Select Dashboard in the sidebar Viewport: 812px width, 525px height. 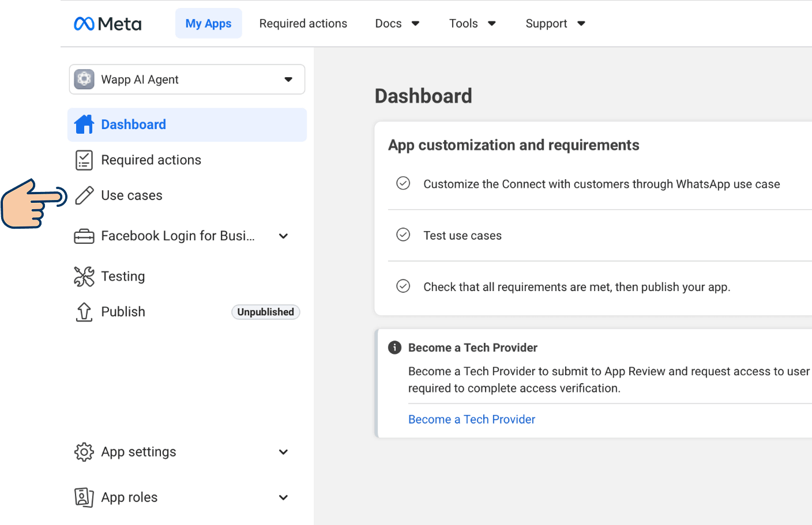[187, 124]
